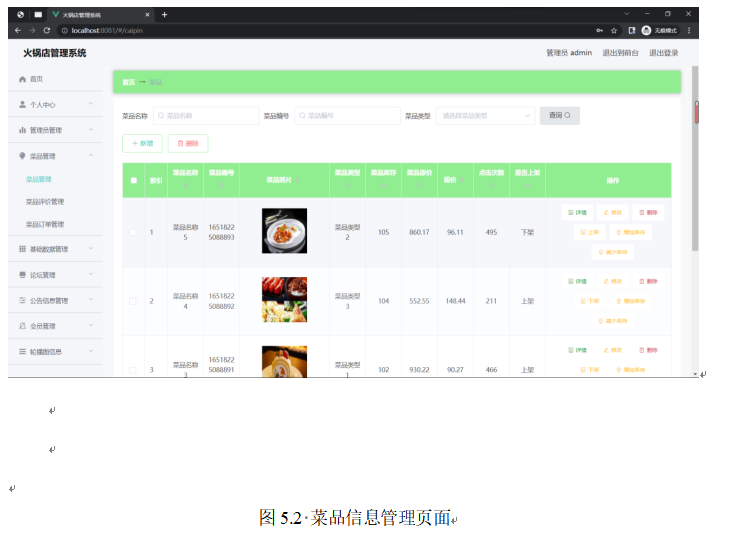Click 减少库存 for 菜品名称5 row
Image resolution: width=736 pixels, height=545 pixels.
(613, 252)
